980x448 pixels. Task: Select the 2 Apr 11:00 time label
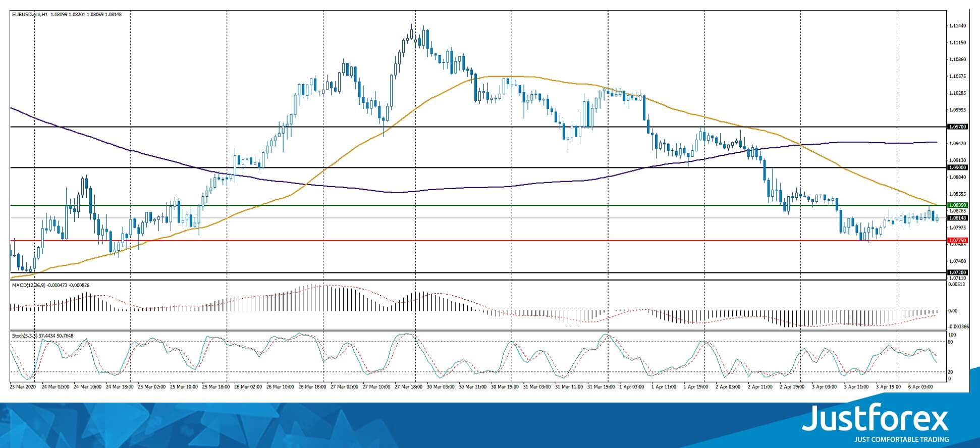pos(760,387)
